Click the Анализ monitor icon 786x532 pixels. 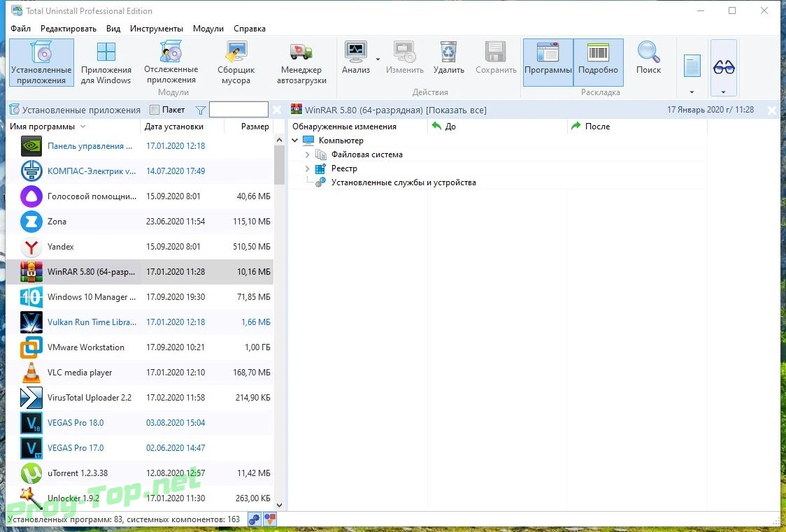[355, 51]
